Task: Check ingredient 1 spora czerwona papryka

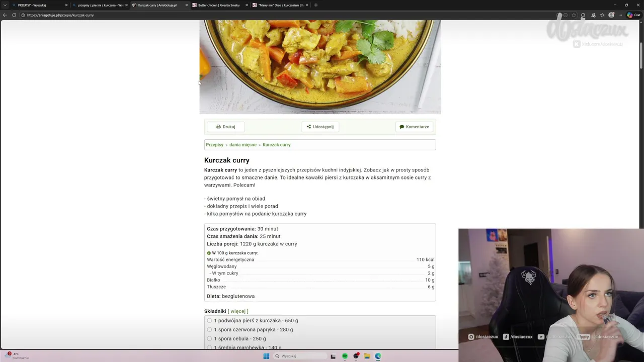Action: point(209,329)
